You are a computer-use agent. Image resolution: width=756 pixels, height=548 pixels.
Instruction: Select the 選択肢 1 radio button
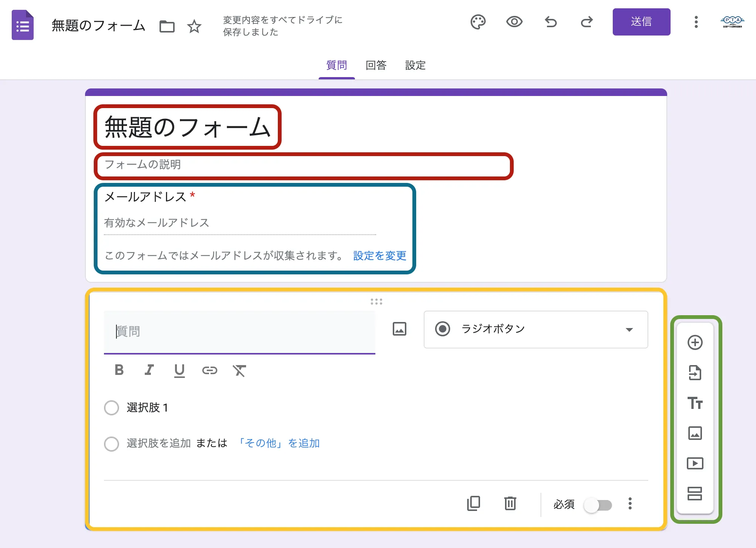point(112,408)
